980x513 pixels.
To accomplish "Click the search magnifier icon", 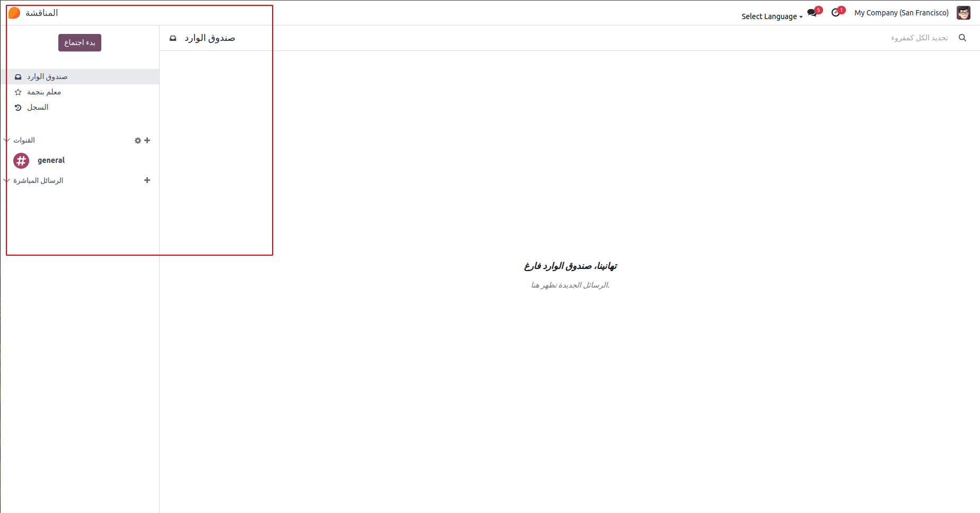I will [x=962, y=38].
